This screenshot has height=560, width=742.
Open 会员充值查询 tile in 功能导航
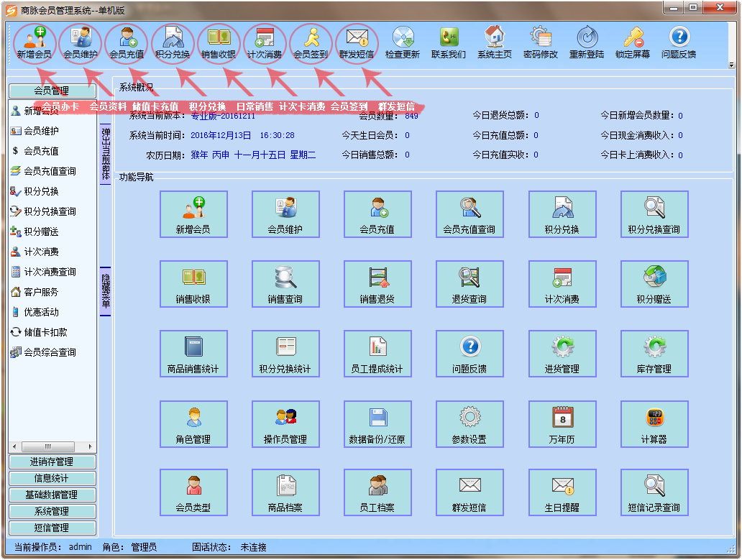click(x=470, y=214)
